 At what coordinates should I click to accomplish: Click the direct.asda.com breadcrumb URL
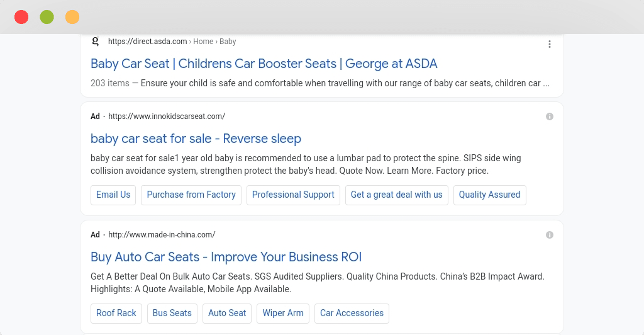pyautogui.click(x=172, y=42)
